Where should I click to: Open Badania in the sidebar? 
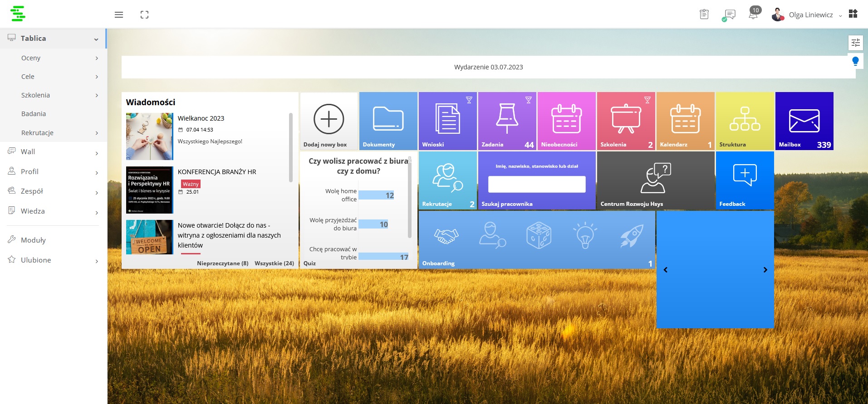[34, 114]
